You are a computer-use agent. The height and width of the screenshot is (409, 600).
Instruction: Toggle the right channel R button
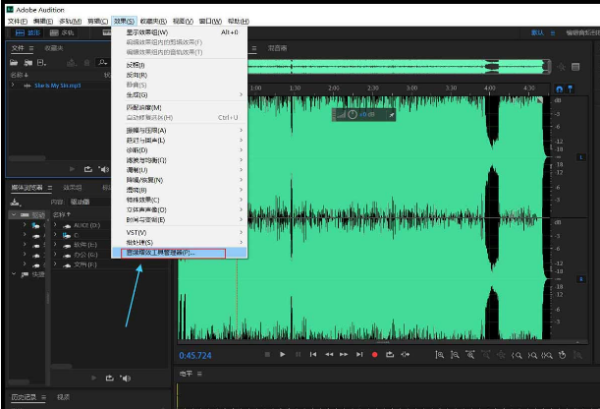tap(581, 279)
